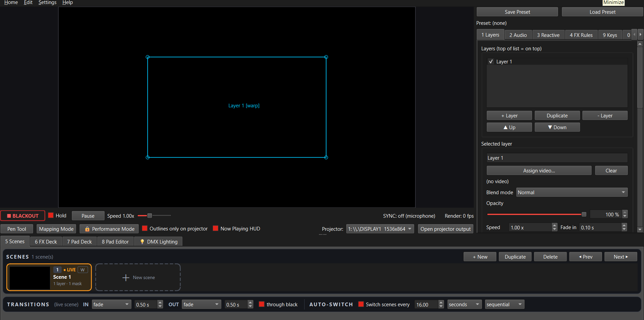Click the Layer 1 name input field
The width and height of the screenshot is (644, 320).
557,158
